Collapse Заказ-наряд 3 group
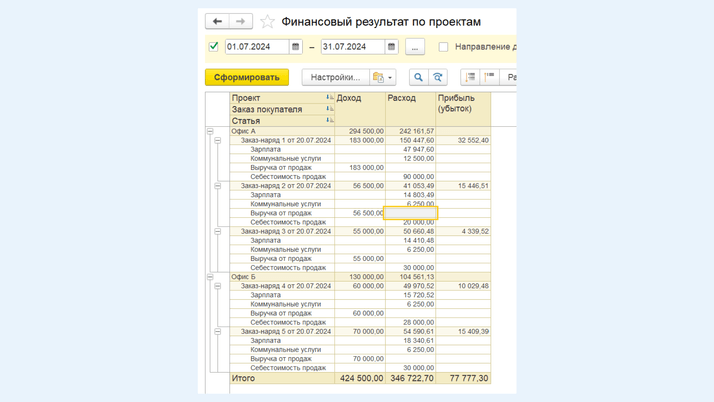714x402 pixels. (218, 231)
